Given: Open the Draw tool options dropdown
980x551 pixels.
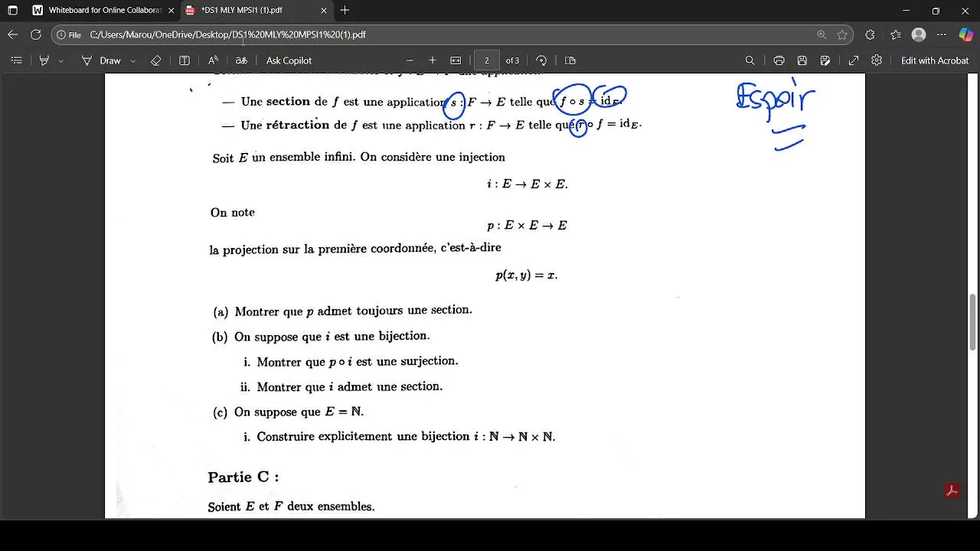Looking at the screenshot, I should click(x=133, y=60).
